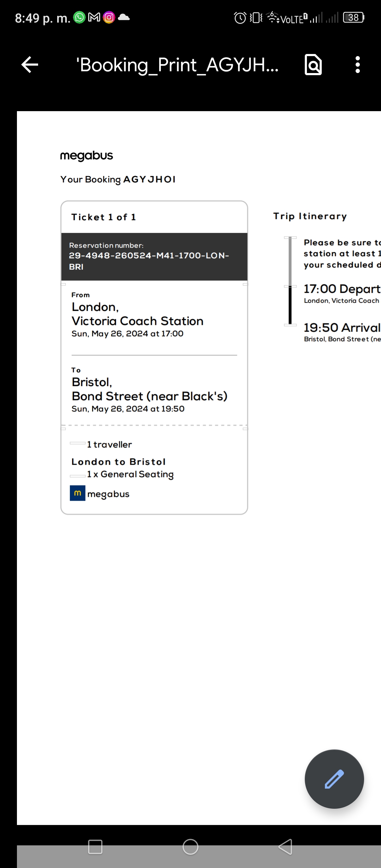Tap the megabus logo at top of document
Screen dimensions: 381x868
86,156
